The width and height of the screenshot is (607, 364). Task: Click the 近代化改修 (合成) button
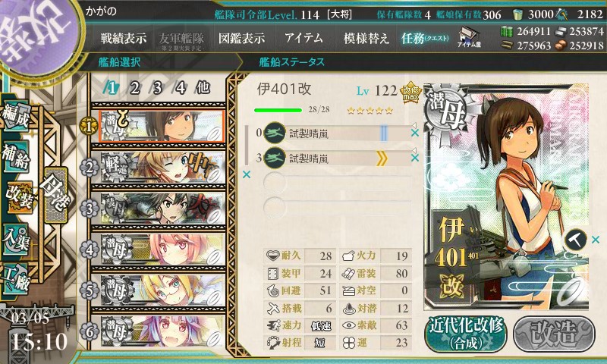point(466,334)
